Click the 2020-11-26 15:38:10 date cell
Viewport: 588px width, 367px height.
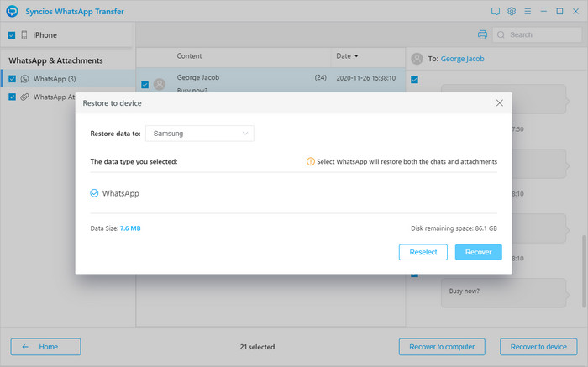tap(365, 78)
